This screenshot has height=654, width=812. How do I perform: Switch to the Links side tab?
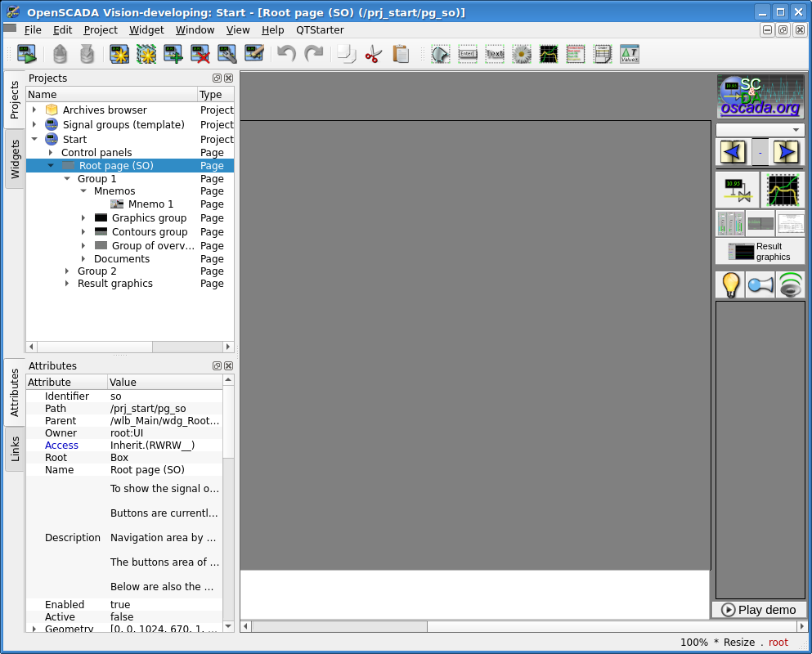15,448
